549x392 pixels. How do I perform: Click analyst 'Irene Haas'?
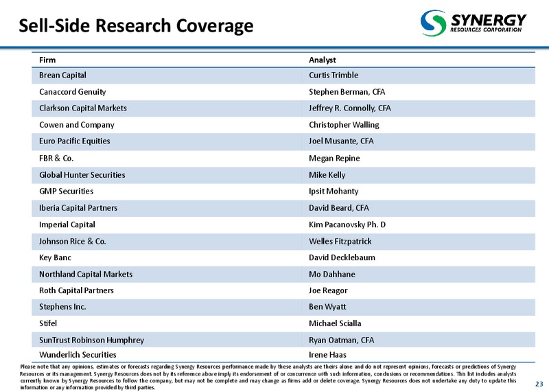click(327, 355)
